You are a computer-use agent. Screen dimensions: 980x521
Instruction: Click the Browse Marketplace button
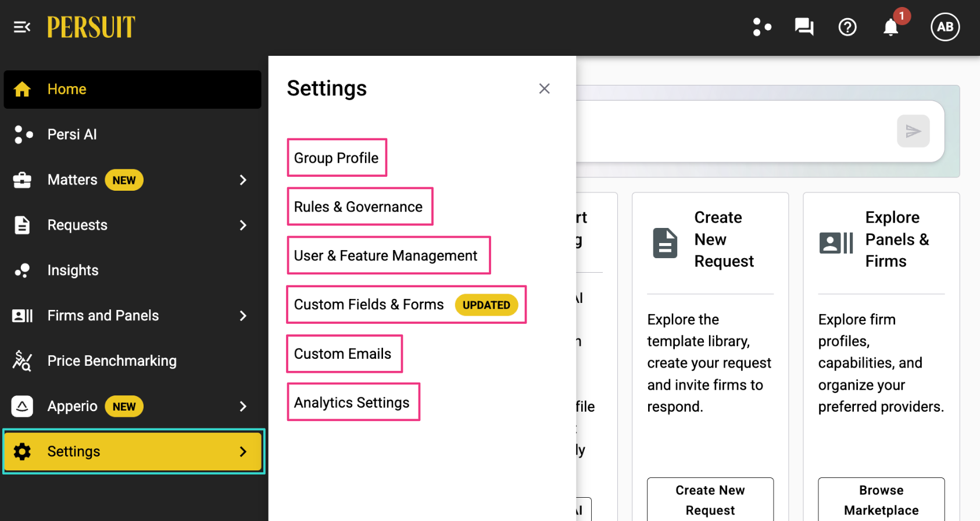(x=881, y=499)
